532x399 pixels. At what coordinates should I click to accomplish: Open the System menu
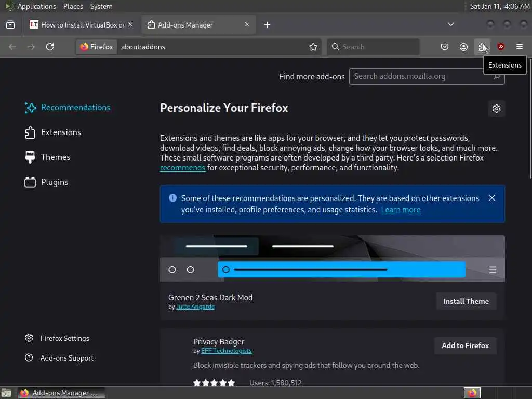coord(101,6)
